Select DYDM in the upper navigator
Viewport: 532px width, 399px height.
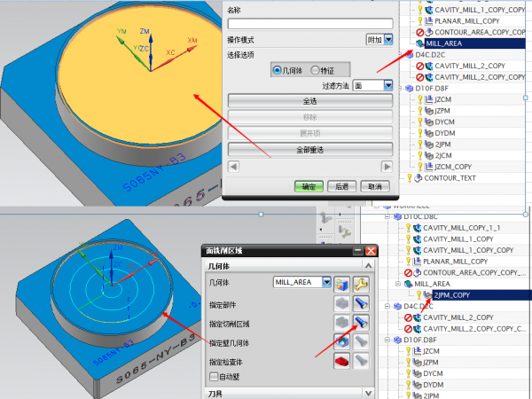coord(445,133)
